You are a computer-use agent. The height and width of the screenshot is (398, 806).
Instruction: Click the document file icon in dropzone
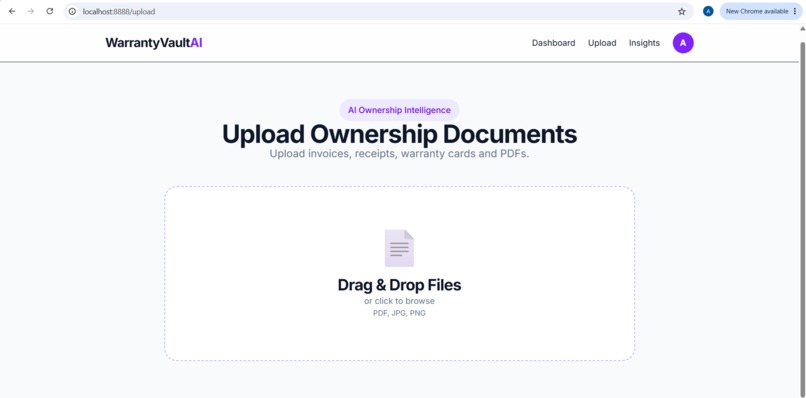pyautogui.click(x=399, y=248)
